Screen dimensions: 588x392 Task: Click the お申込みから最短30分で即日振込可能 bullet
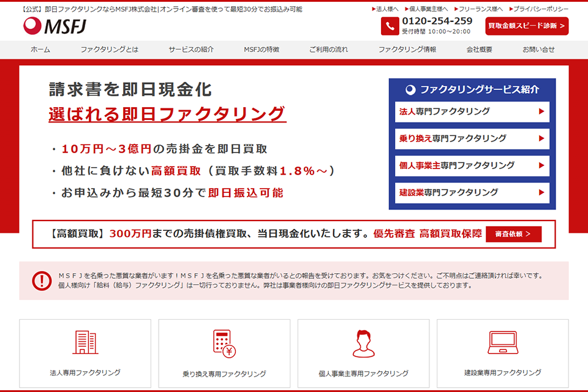(167, 193)
